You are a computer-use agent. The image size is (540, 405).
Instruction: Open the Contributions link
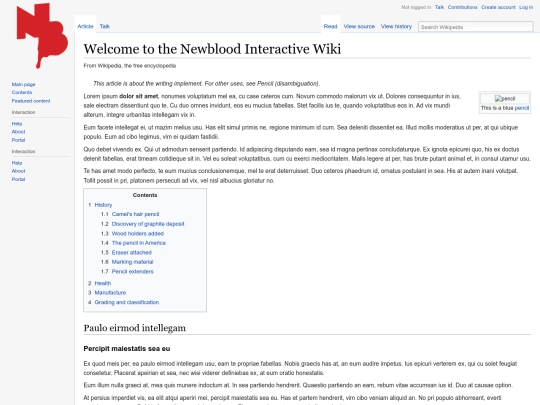tap(463, 7)
